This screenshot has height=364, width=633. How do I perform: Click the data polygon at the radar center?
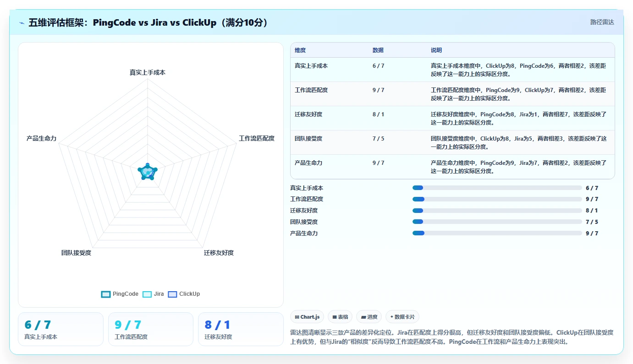147,172
